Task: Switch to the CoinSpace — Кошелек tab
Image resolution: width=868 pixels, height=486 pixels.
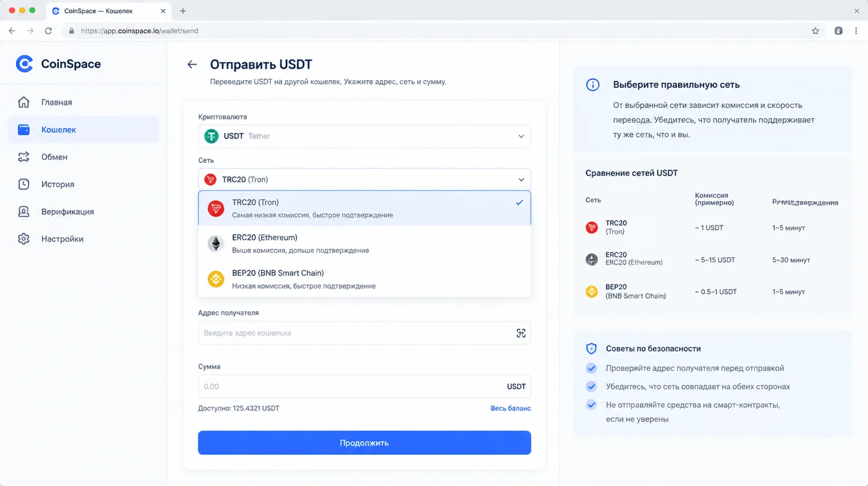Action: click(108, 11)
